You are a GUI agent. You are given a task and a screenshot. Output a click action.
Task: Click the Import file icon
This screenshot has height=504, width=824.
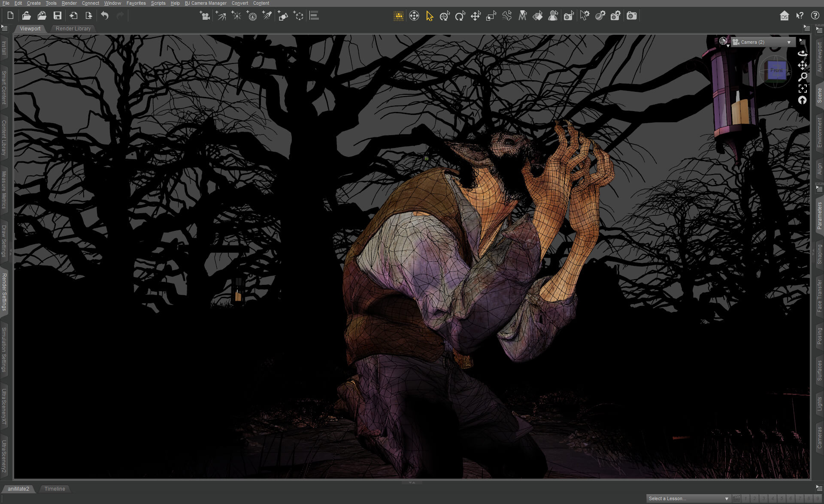tap(73, 16)
